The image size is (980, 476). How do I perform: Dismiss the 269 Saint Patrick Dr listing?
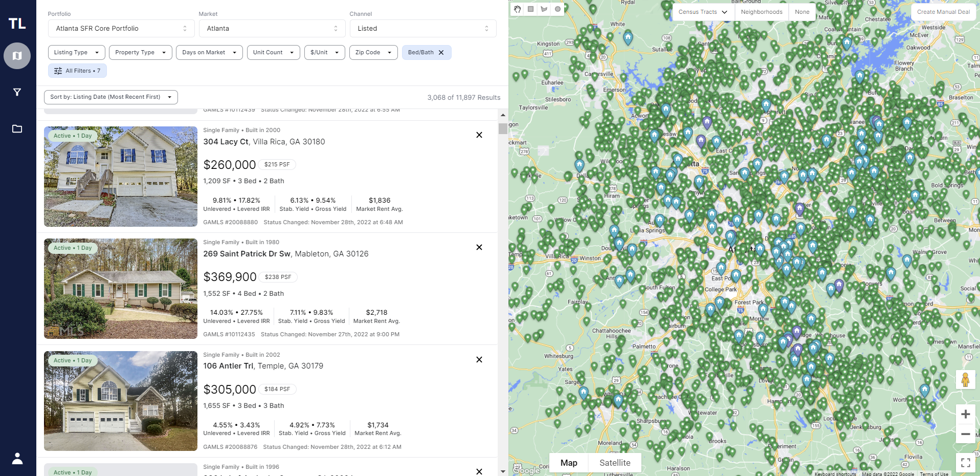[x=479, y=247]
